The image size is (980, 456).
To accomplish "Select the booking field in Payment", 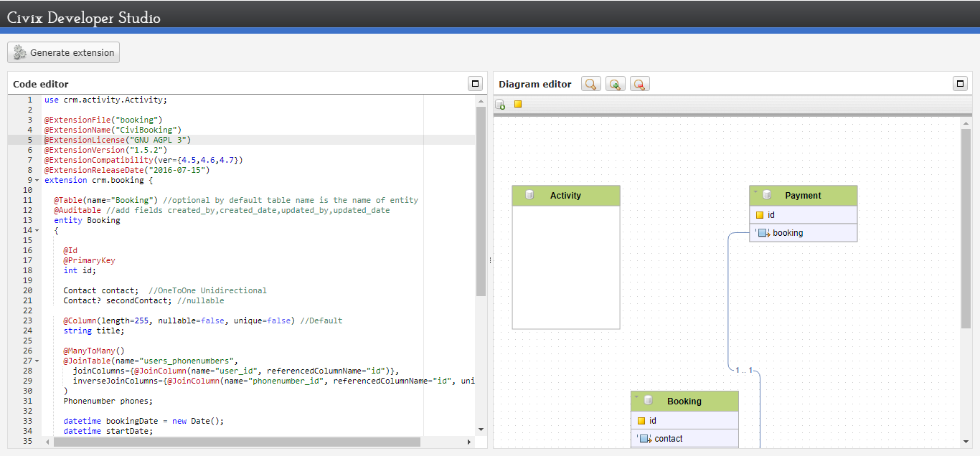I will pos(787,233).
